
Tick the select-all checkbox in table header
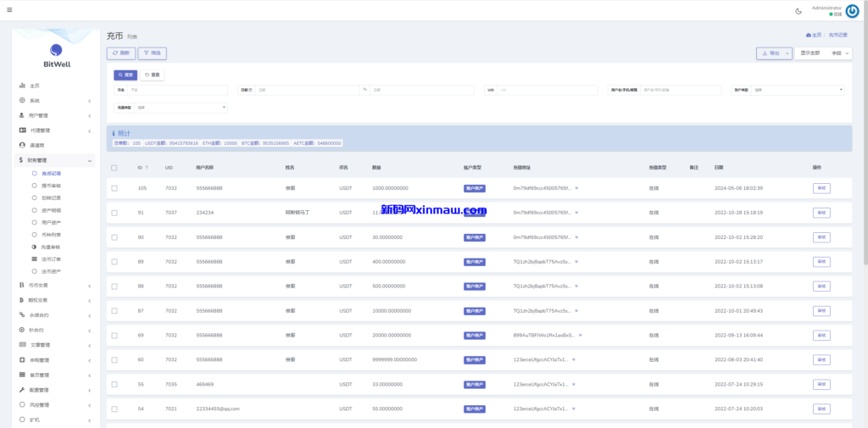tap(114, 168)
